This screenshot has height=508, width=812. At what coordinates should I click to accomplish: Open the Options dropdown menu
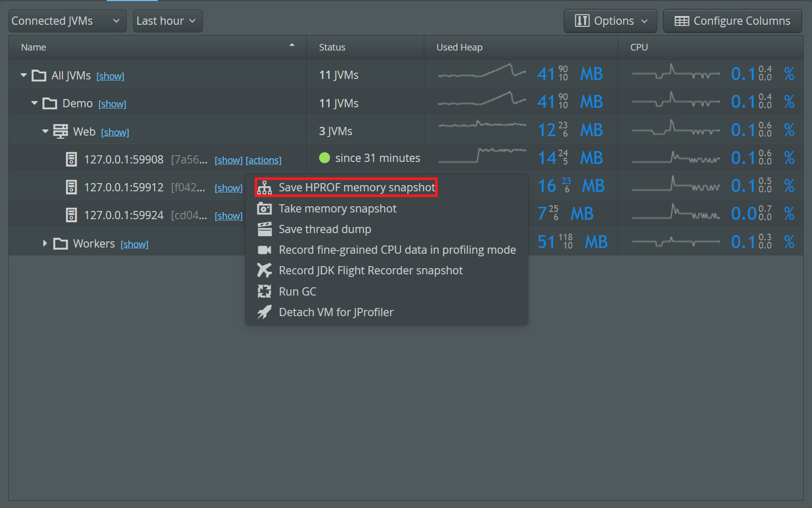coord(610,21)
